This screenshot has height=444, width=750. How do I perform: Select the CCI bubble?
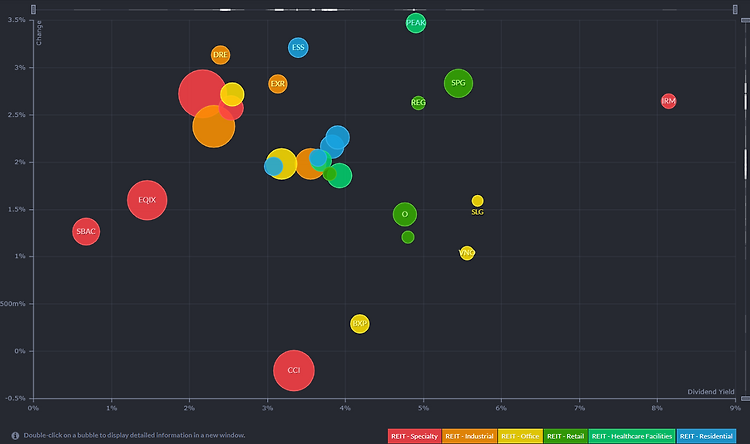[294, 370]
